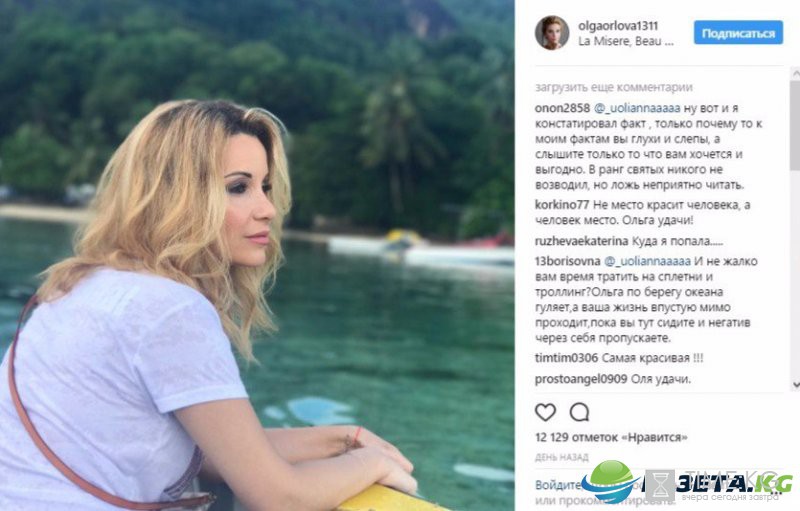The height and width of the screenshot is (511, 800).
Task: Open prostoangel0909 commenter profile
Action: tap(581, 379)
